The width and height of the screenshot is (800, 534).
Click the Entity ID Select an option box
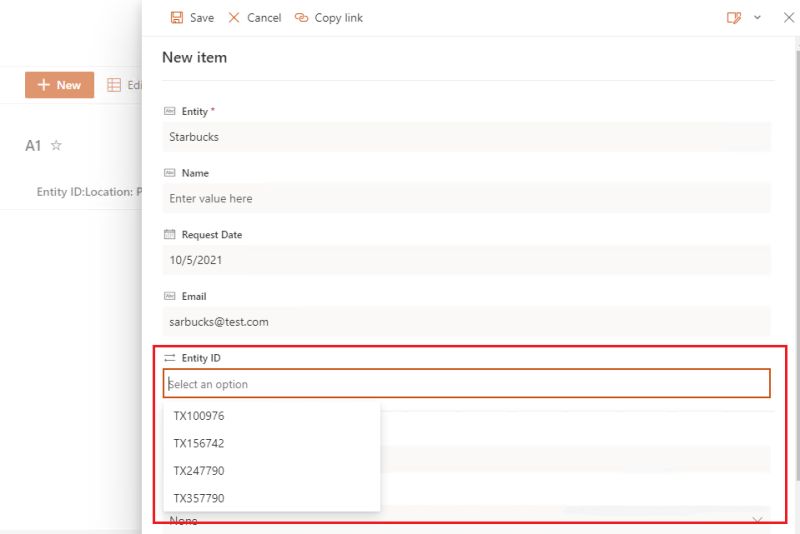[466, 384]
